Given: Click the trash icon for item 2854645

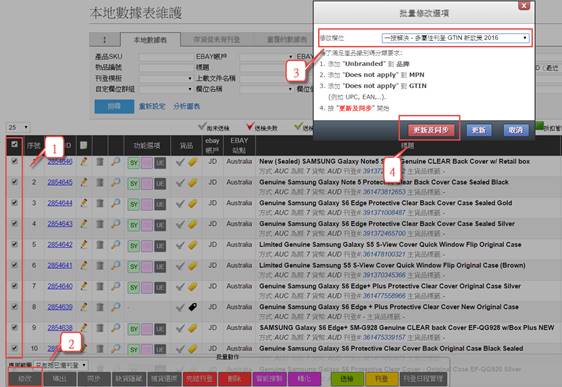Looking at the screenshot, I should [x=100, y=182].
